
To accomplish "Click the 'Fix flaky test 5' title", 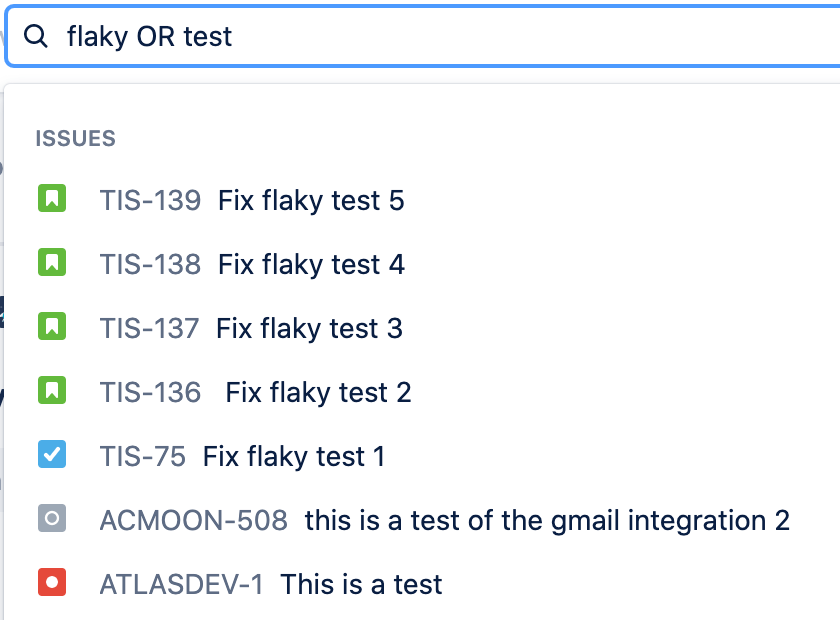I will pos(311,200).
